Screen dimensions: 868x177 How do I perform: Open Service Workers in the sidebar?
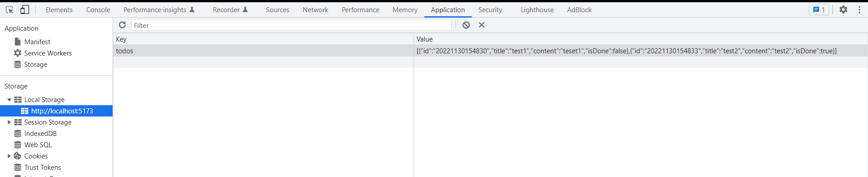pyautogui.click(x=48, y=53)
